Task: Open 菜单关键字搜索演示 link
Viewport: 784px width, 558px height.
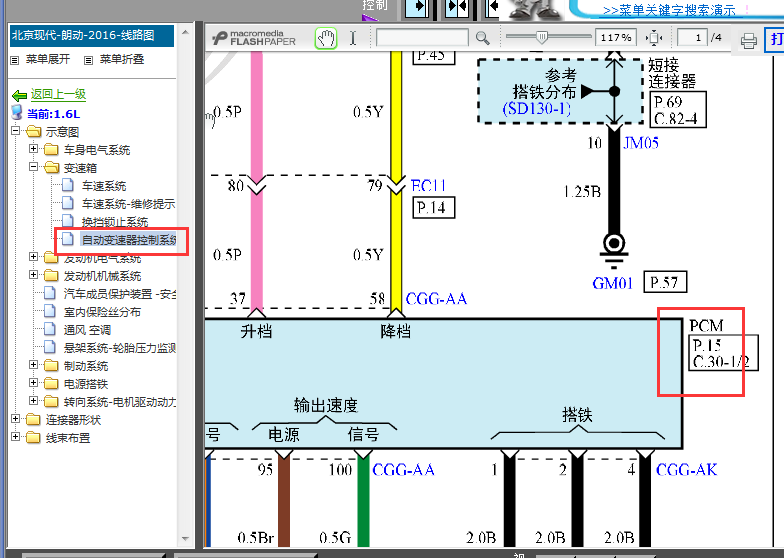Action: pyautogui.click(x=668, y=10)
